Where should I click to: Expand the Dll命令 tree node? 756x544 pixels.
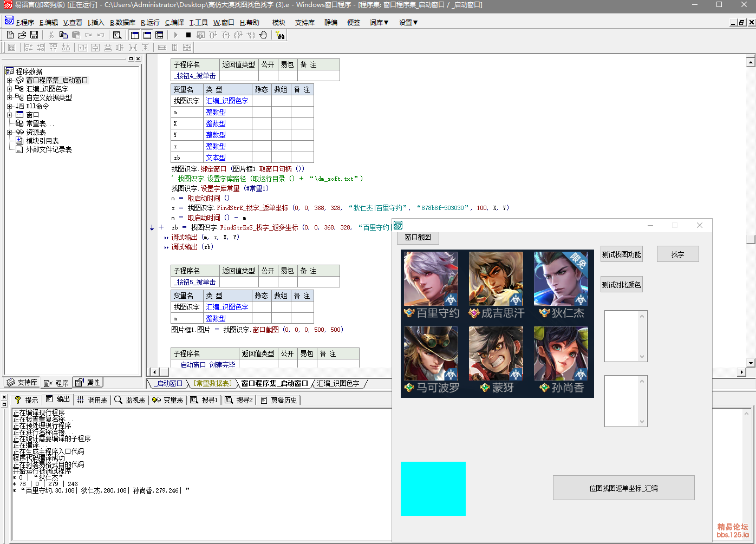[9, 106]
